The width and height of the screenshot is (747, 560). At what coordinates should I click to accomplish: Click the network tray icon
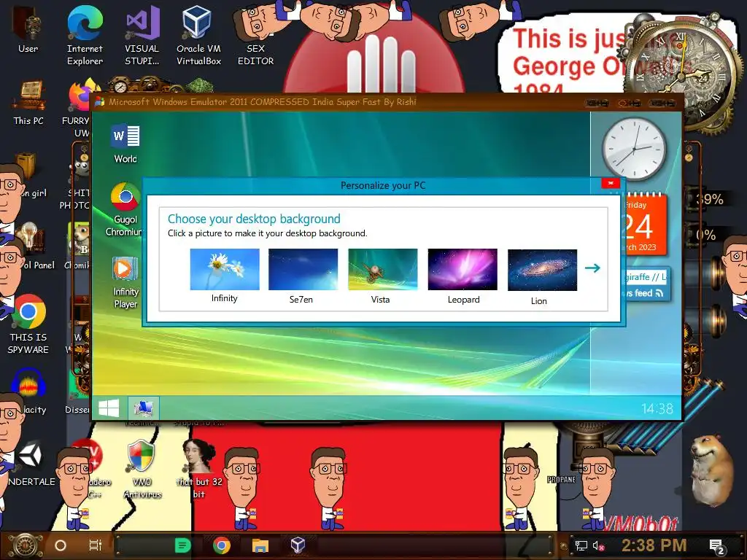(581, 545)
